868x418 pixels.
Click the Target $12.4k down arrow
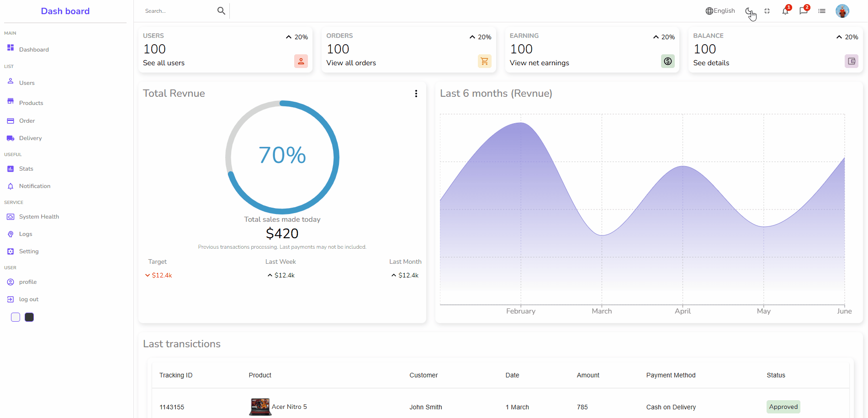point(148,275)
